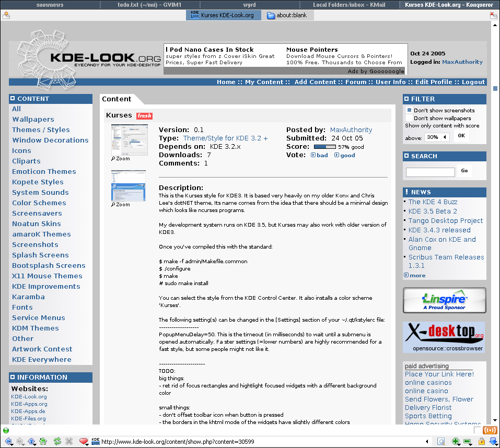
Task: Open User Info in the site menu
Action: click(391, 82)
